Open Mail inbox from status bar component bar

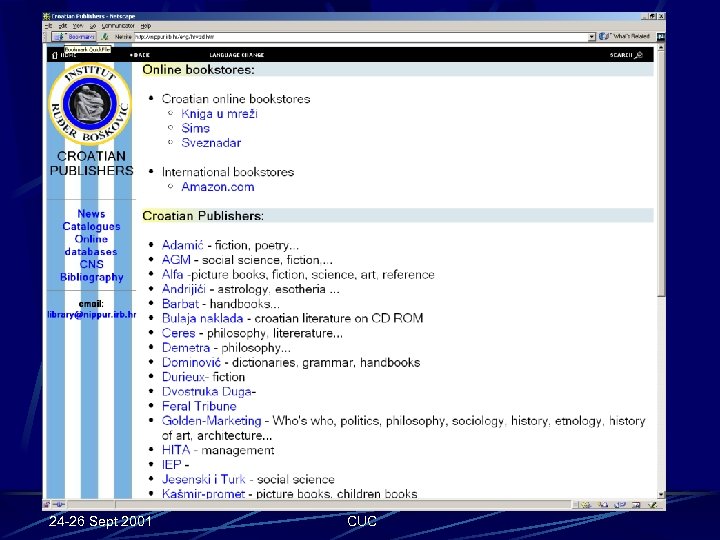[x=603, y=505]
